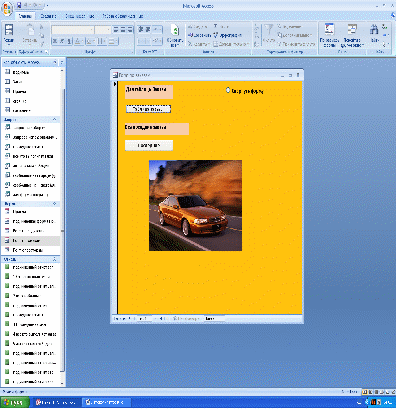This screenshot has width=397, height=409.
Task: Align text left in font group
Action: (x=116, y=30)
